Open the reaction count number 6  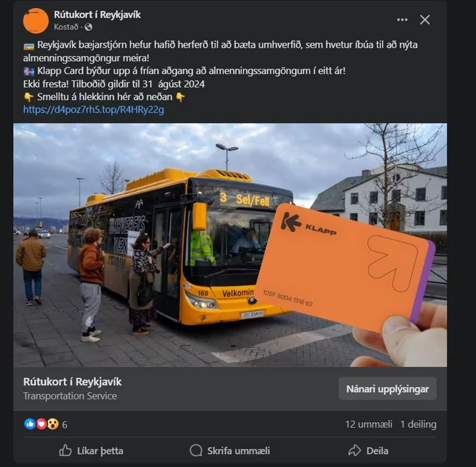pyautogui.click(x=64, y=424)
